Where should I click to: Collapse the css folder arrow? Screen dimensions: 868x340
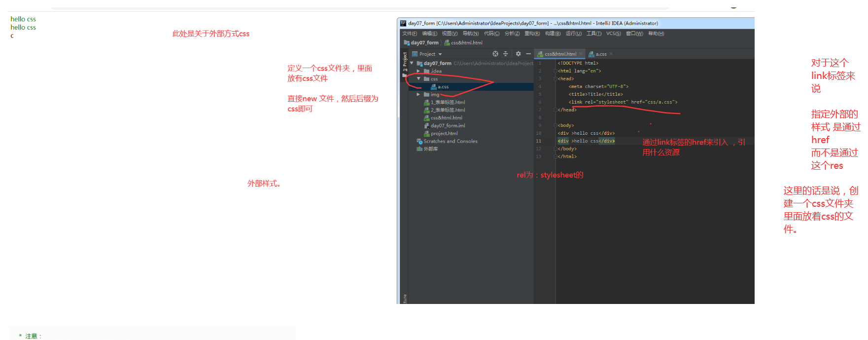pyautogui.click(x=418, y=79)
